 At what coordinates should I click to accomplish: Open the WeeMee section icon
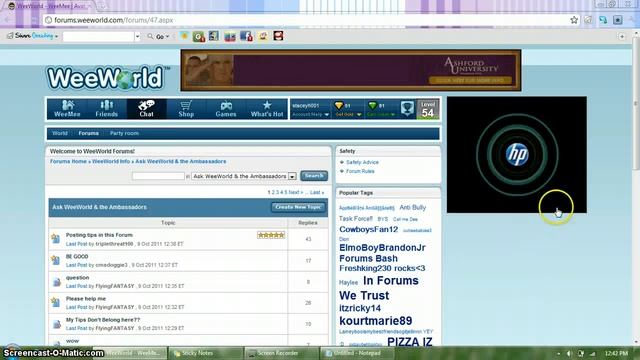point(67,105)
